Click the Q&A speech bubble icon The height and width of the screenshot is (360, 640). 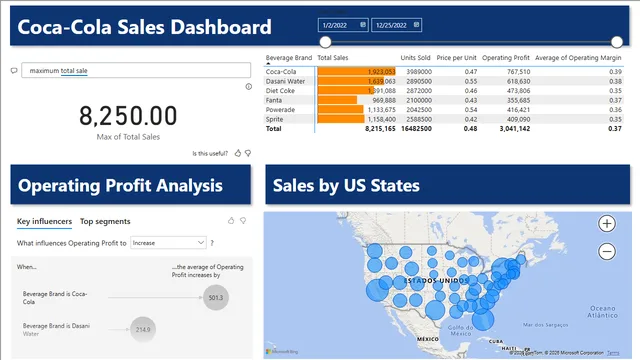14,71
